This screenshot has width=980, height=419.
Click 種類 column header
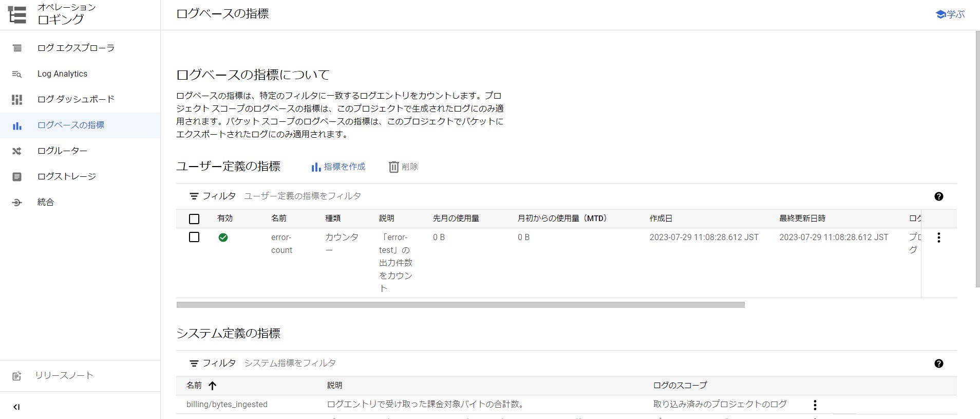(333, 218)
